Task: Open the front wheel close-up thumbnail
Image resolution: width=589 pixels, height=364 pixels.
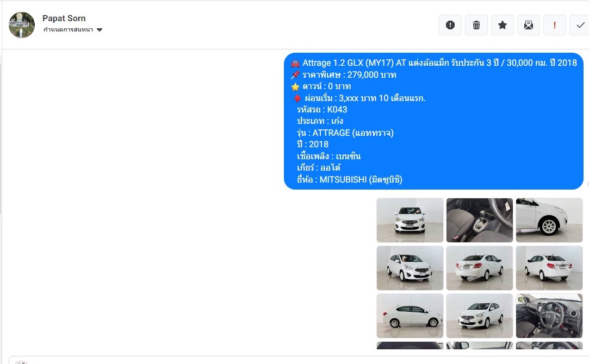Action: [x=549, y=220]
